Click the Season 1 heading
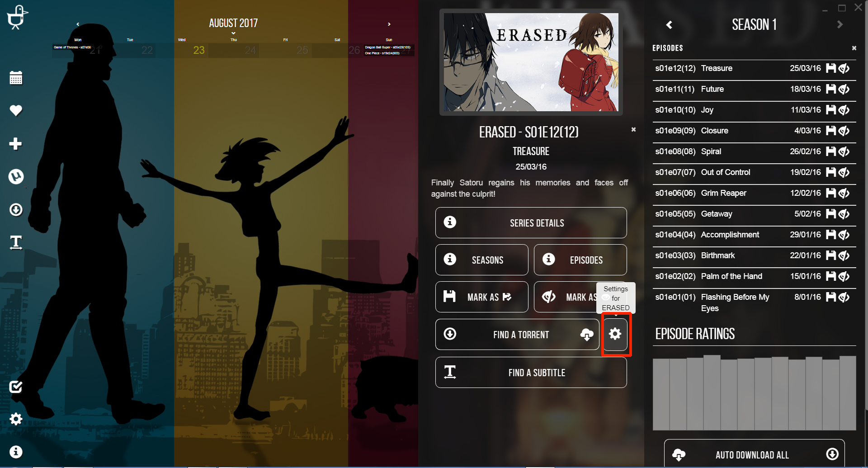The image size is (868, 468). point(754,24)
